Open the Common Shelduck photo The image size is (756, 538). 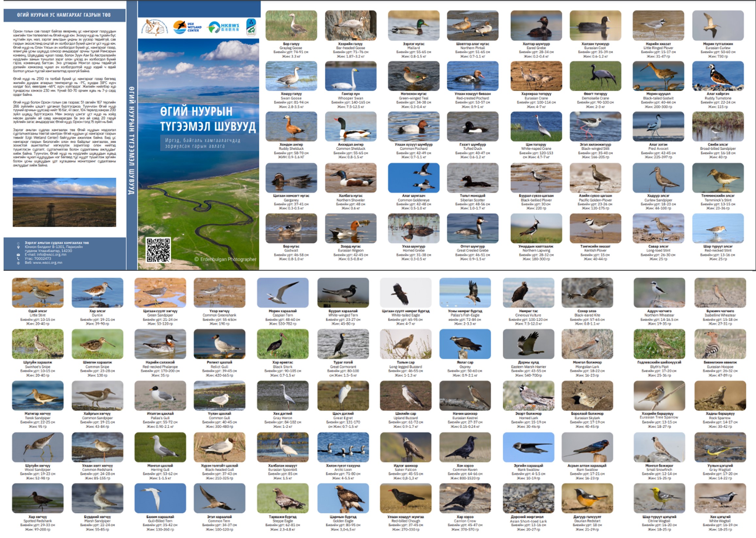coord(351,126)
